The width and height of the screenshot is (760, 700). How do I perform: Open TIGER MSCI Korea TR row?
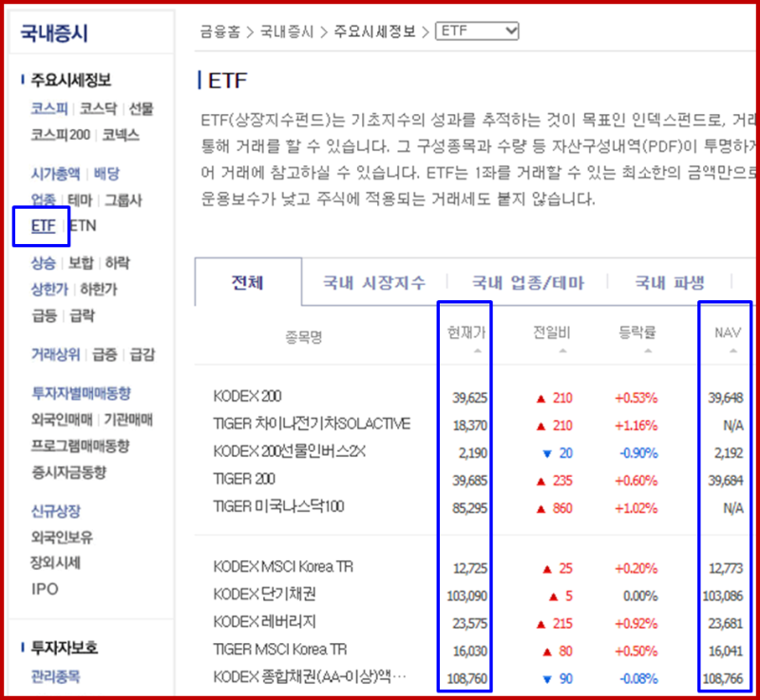(280, 649)
